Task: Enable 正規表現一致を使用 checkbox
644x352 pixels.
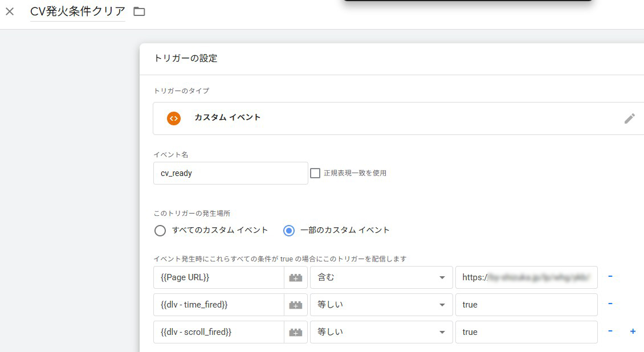Action: click(315, 173)
